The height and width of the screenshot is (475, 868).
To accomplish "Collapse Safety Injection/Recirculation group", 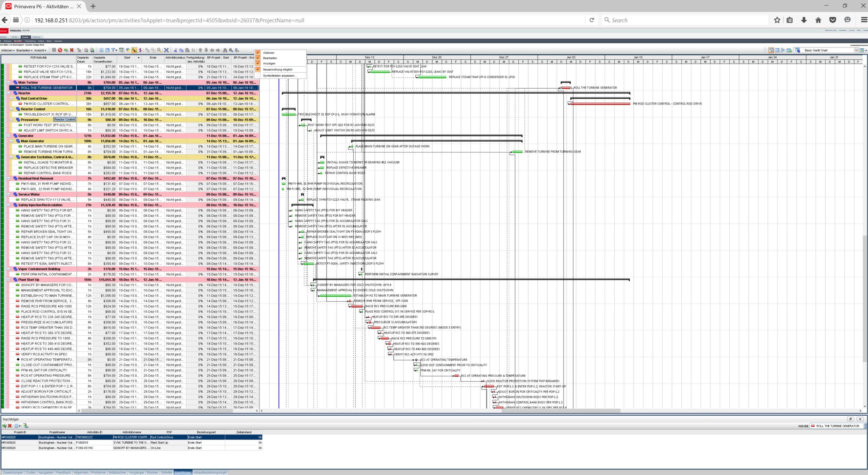I will coord(8,205).
